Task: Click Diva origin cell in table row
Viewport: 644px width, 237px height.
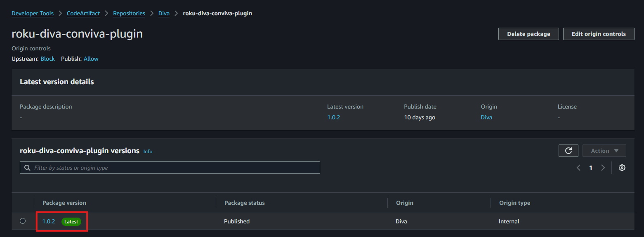Action: pos(401,221)
